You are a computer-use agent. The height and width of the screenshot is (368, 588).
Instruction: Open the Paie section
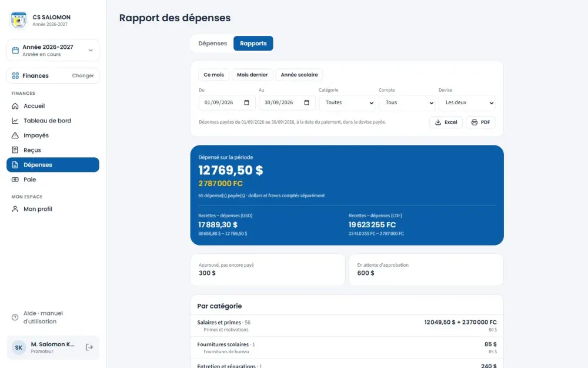53,180
